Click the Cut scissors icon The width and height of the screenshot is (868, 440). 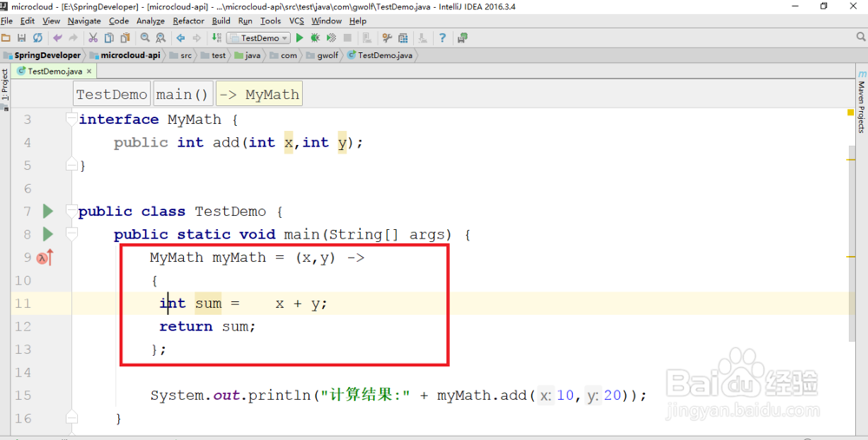tap(93, 37)
